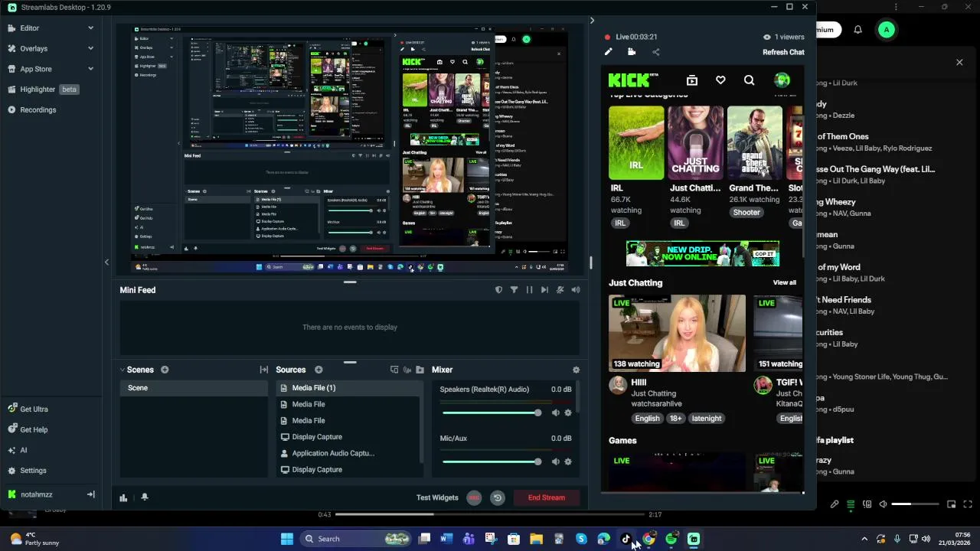Screen dimensions: 980x551
Task: Open AI sidebar item
Action: coord(18,451)
